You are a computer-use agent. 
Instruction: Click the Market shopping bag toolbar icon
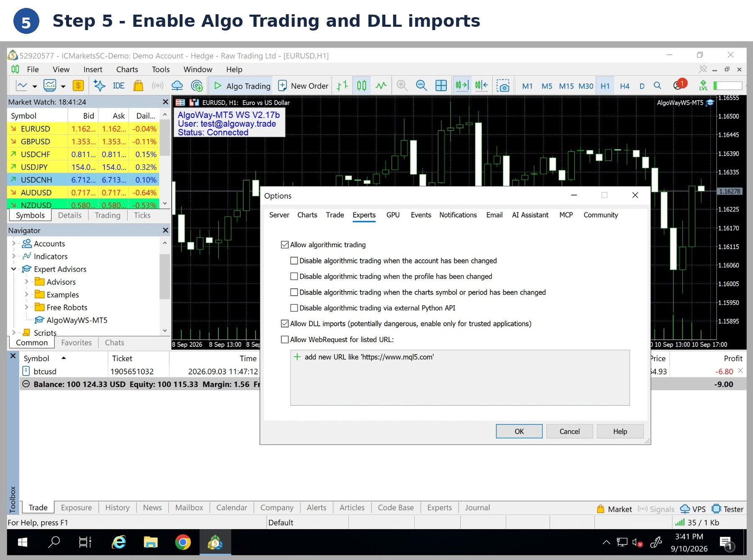click(x=138, y=86)
